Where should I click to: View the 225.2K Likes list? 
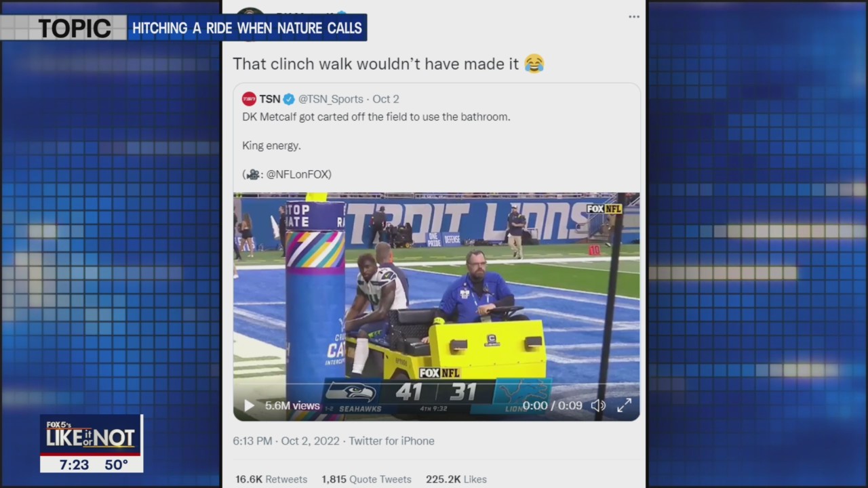456,479
